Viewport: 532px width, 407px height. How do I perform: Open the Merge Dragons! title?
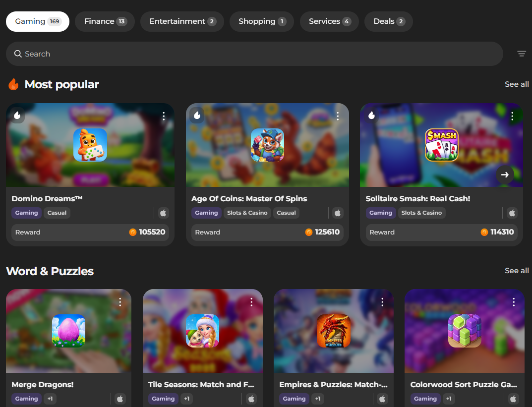click(43, 385)
